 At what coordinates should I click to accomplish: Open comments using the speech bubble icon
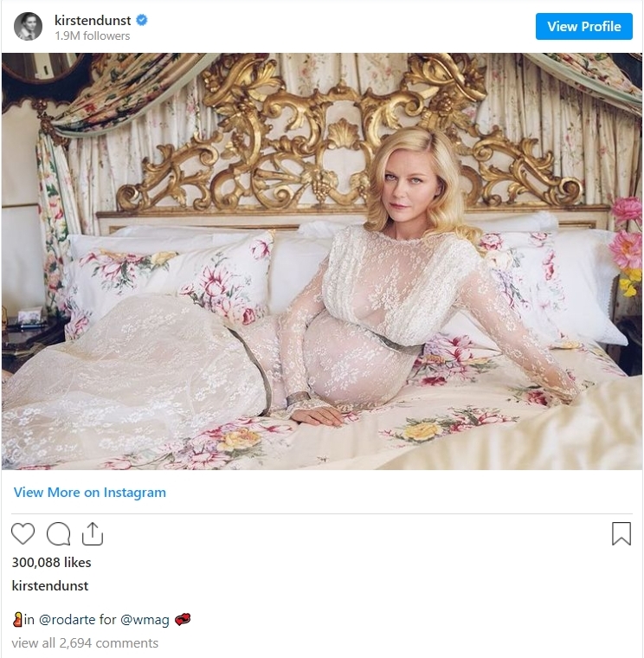58,534
